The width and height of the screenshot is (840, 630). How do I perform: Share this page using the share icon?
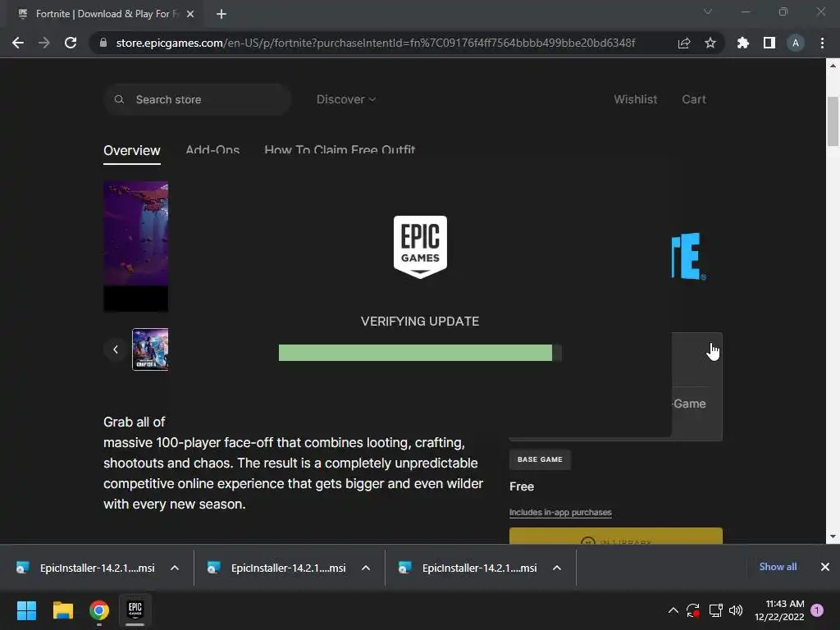(684, 43)
